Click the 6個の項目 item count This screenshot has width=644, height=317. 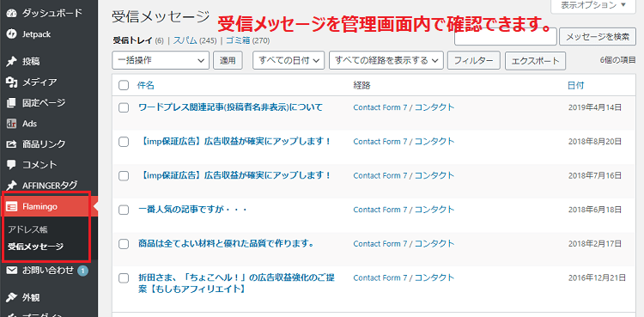click(x=617, y=60)
